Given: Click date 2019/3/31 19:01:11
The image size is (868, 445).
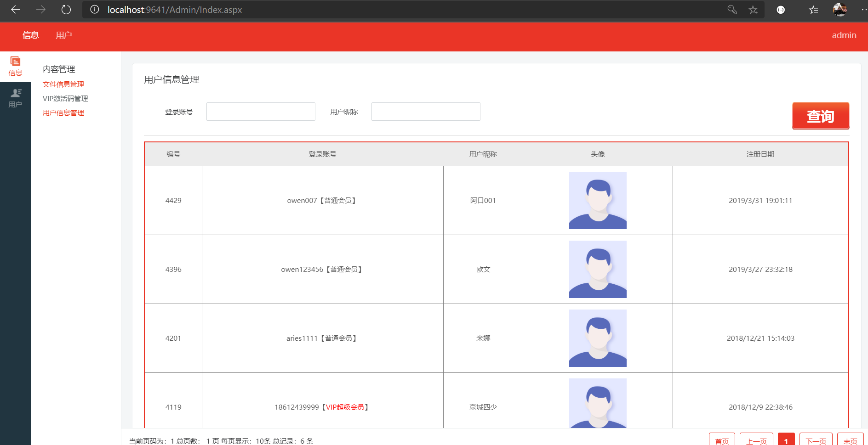Looking at the screenshot, I should click(760, 201).
